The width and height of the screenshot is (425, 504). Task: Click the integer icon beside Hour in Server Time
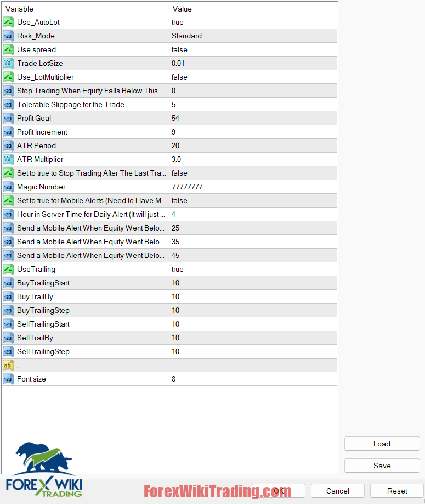click(8, 215)
